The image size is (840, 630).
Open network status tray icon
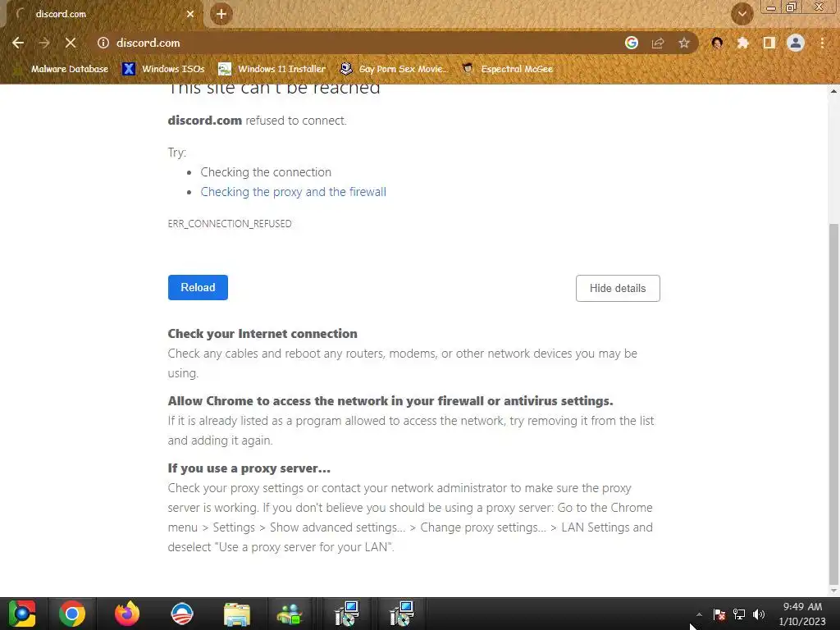739,614
